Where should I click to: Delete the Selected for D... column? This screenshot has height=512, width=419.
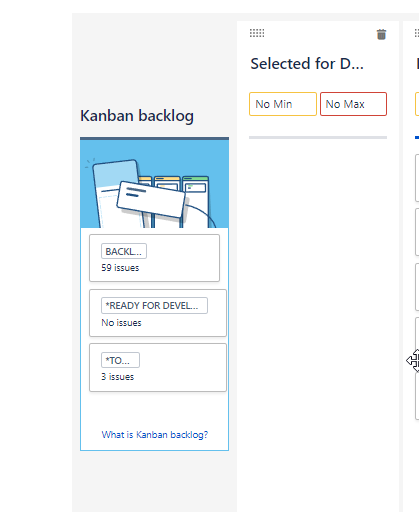point(381,34)
